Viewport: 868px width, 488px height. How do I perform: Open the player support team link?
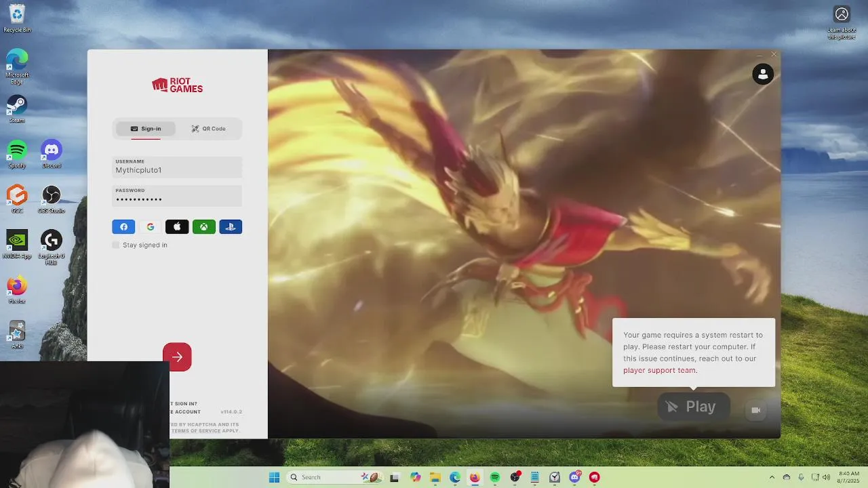point(659,371)
